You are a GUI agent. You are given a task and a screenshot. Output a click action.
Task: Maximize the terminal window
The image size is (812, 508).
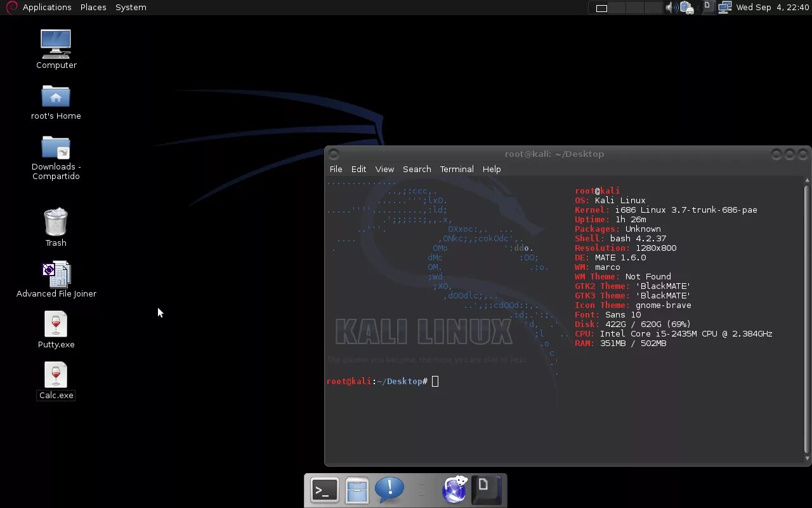[789, 154]
